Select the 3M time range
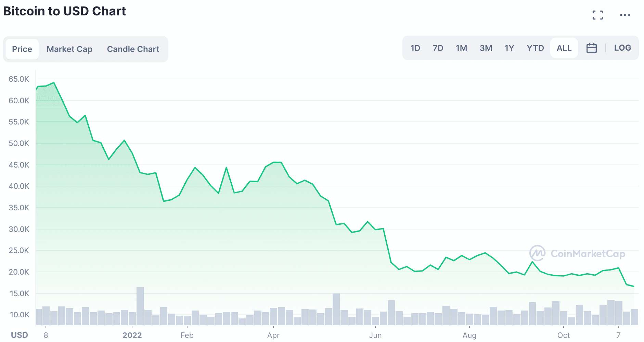 tap(486, 48)
